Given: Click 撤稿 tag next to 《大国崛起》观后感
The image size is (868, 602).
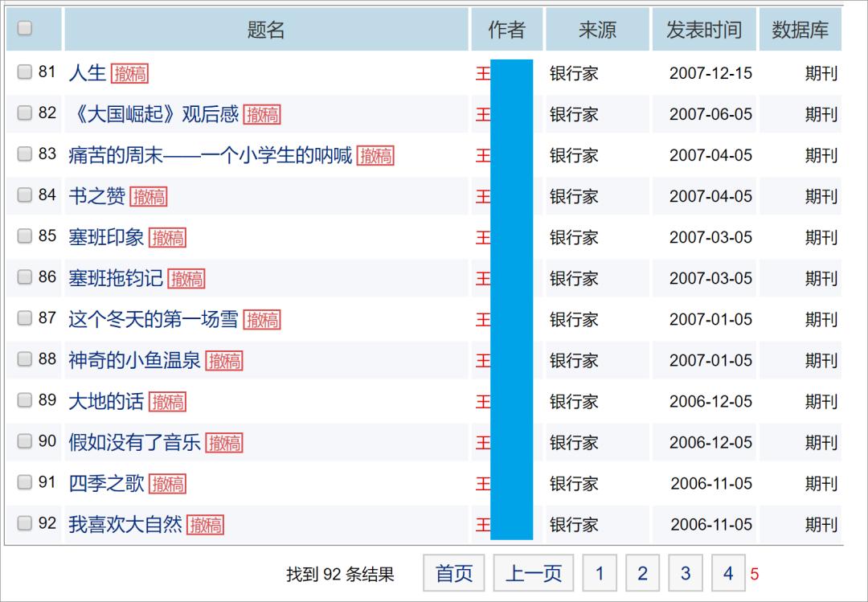Looking at the screenshot, I should [x=262, y=115].
